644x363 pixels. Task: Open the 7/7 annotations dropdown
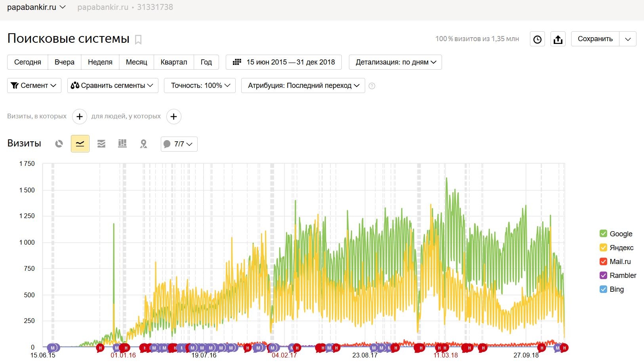(x=179, y=144)
